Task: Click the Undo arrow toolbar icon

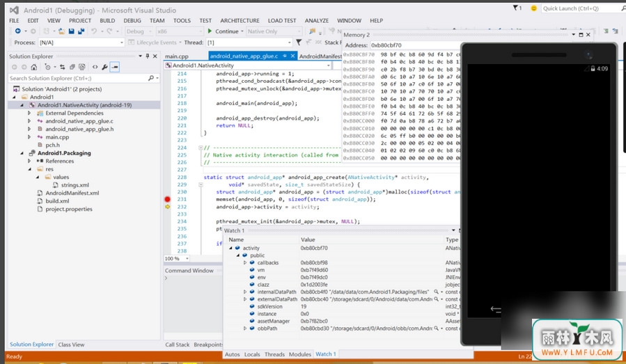Action: [x=94, y=31]
